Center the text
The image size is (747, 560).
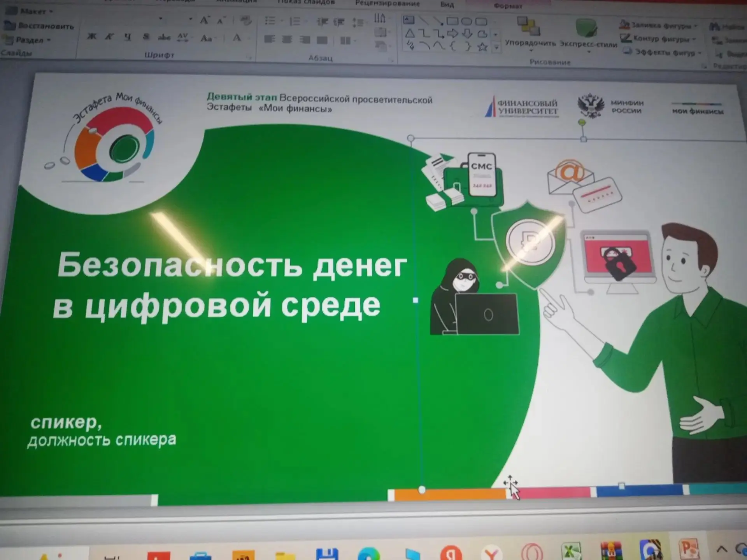click(x=287, y=39)
